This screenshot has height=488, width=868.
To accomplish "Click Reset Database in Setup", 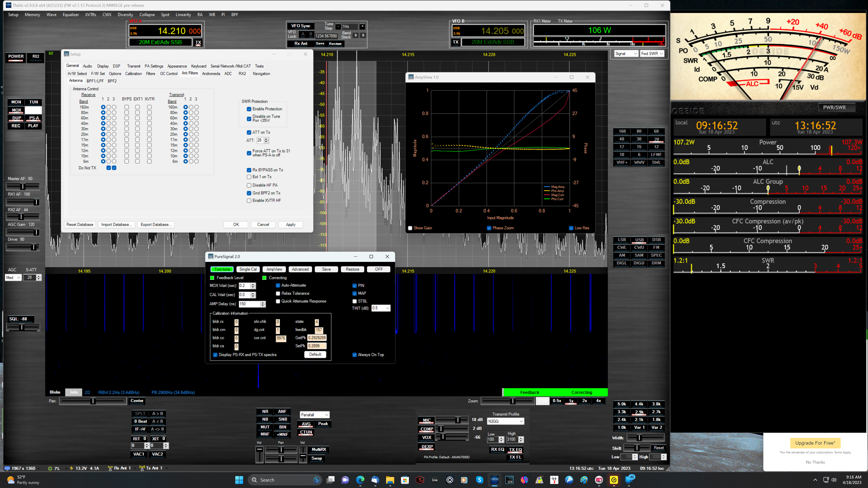I will tap(80, 225).
